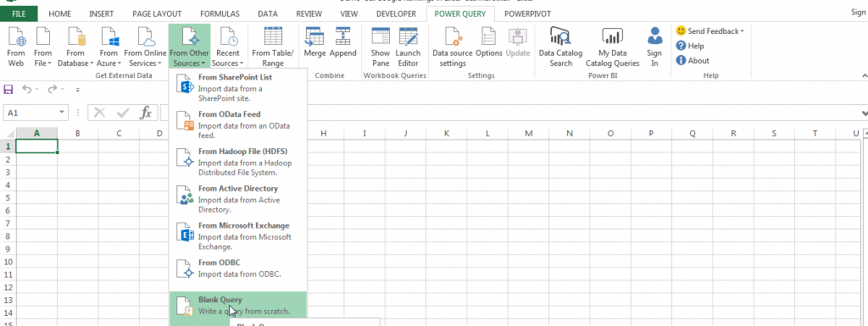
Task: Open Customize Quick Access Toolbar dropdown
Action: pyautogui.click(x=77, y=90)
